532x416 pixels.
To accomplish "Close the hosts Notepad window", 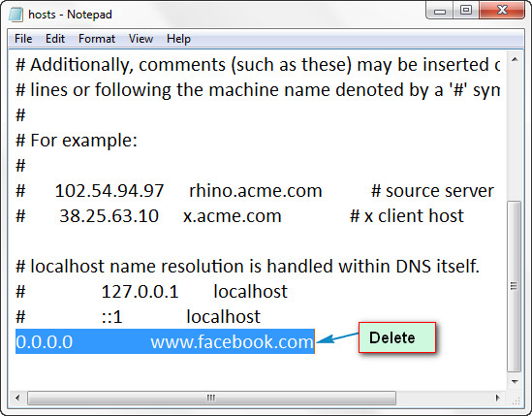I will click(x=502, y=11).
